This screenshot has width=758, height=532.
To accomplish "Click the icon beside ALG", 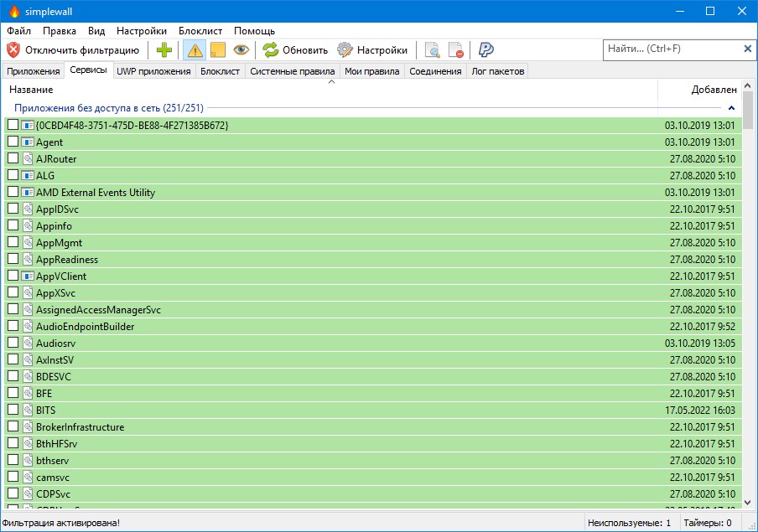I will pos(28,175).
